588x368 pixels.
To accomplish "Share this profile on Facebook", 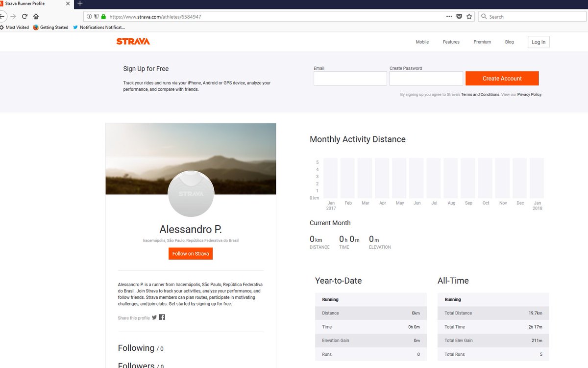I will [x=162, y=317].
